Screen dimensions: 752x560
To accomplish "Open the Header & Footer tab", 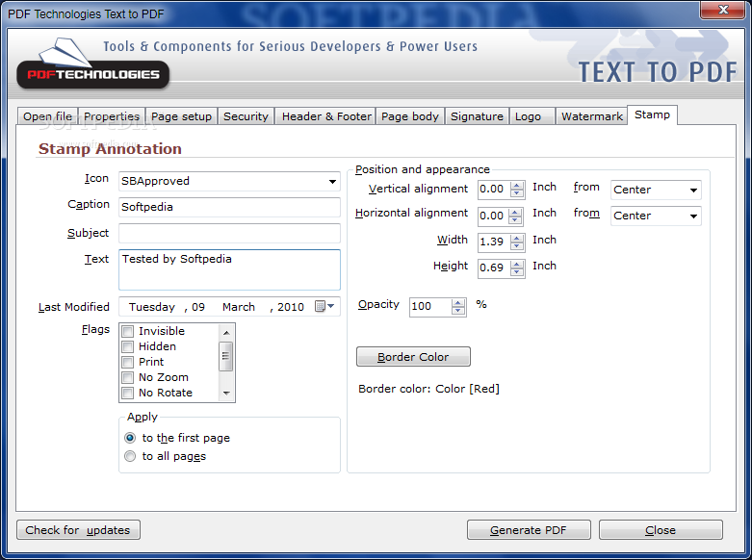I will (326, 116).
